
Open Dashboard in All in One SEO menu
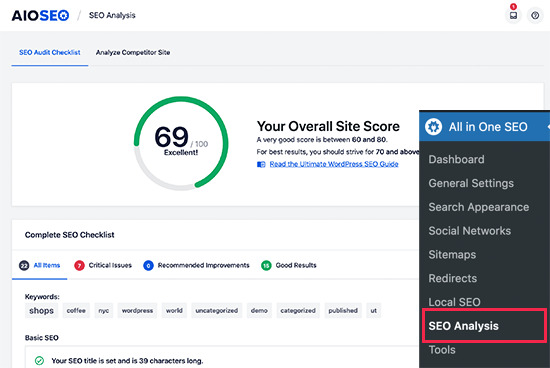(456, 160)
